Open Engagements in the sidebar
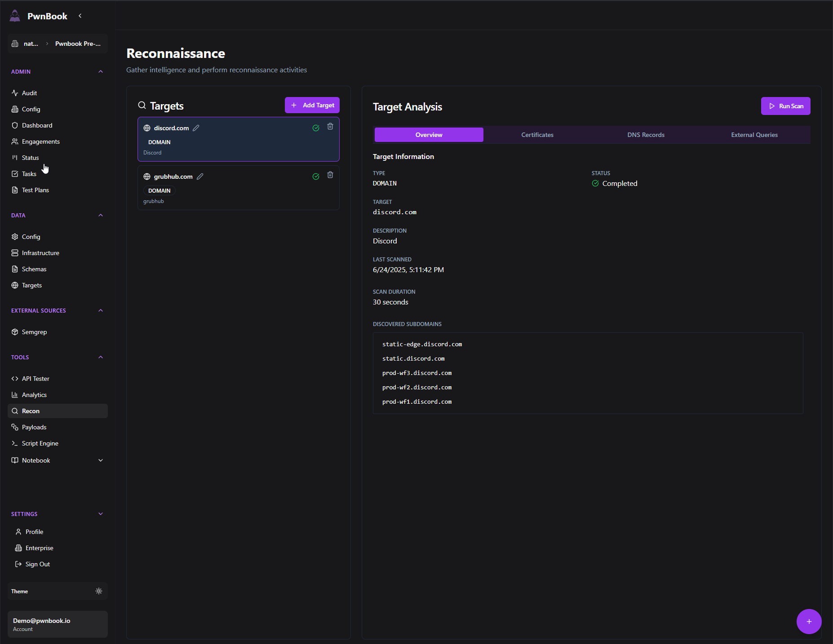 pyautogui.click(x=58, y=141)
